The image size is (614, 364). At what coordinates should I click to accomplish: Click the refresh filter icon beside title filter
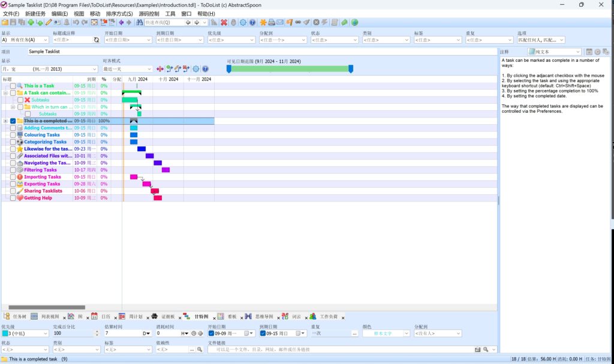click(97, 40)
